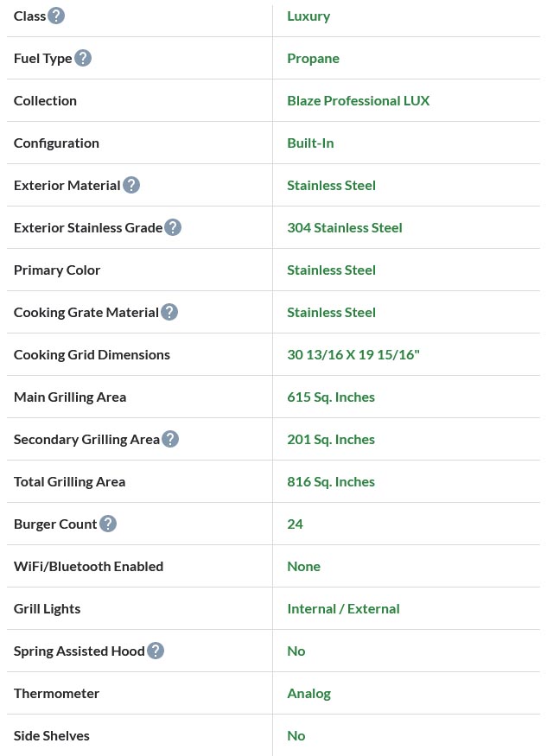Open the Secondary Grilling Area help icon
The image size is (547, 756).
[170, 439]
